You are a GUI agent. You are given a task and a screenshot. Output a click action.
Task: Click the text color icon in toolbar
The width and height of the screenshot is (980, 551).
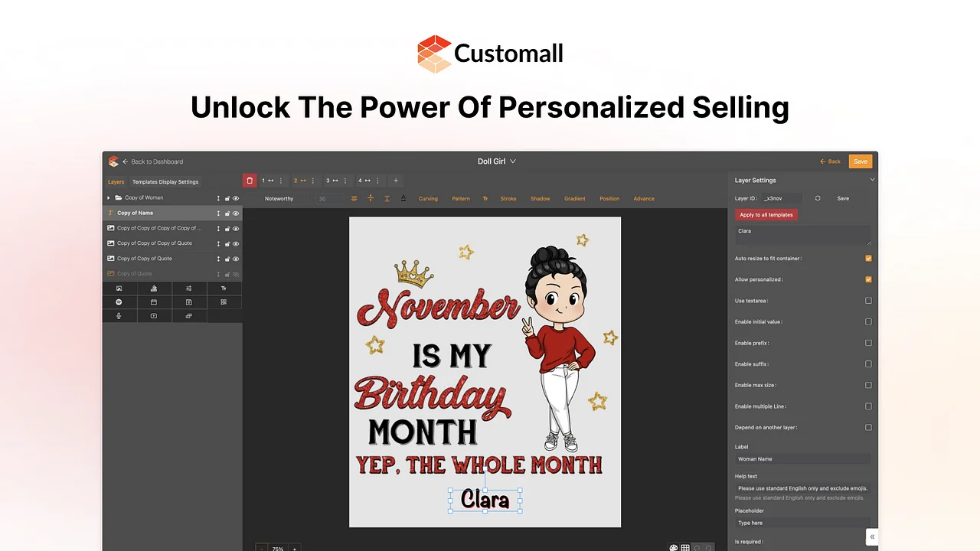click(x=403, y=198)
